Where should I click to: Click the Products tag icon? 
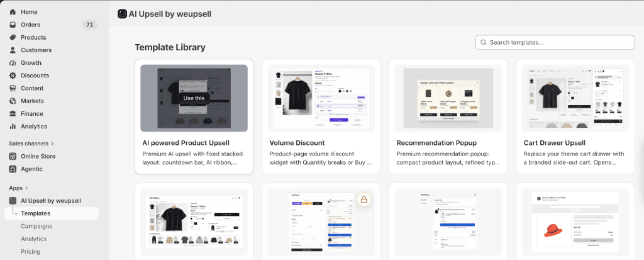click(x=13, y=37)
